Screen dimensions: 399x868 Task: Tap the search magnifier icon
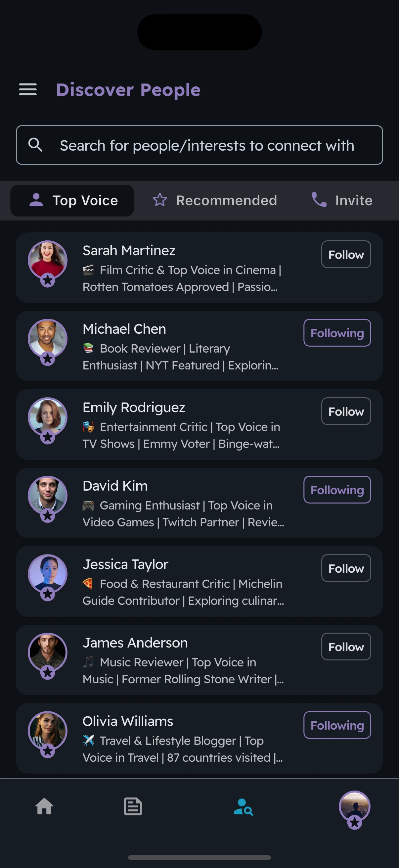coord(35,145)
